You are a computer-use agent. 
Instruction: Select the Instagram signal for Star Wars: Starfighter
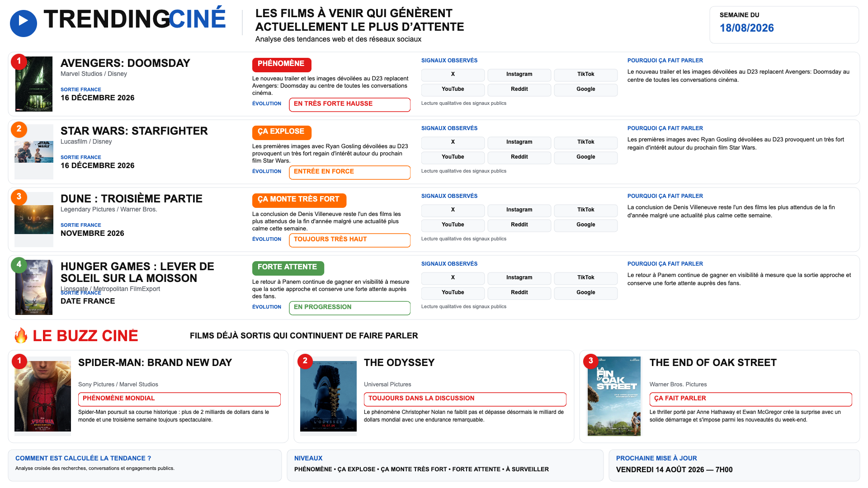(519, 142)
